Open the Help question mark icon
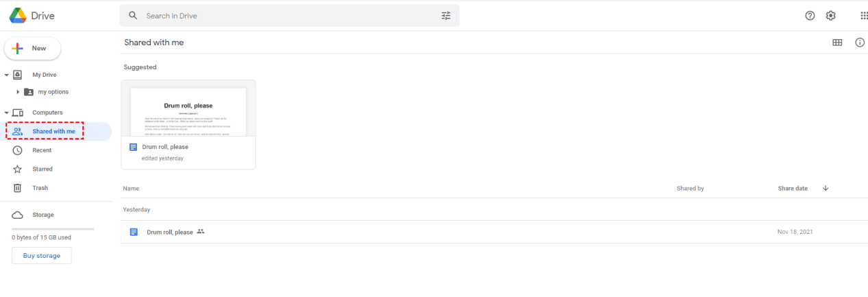This screenshot has height=297, width=868. [810, 16]
